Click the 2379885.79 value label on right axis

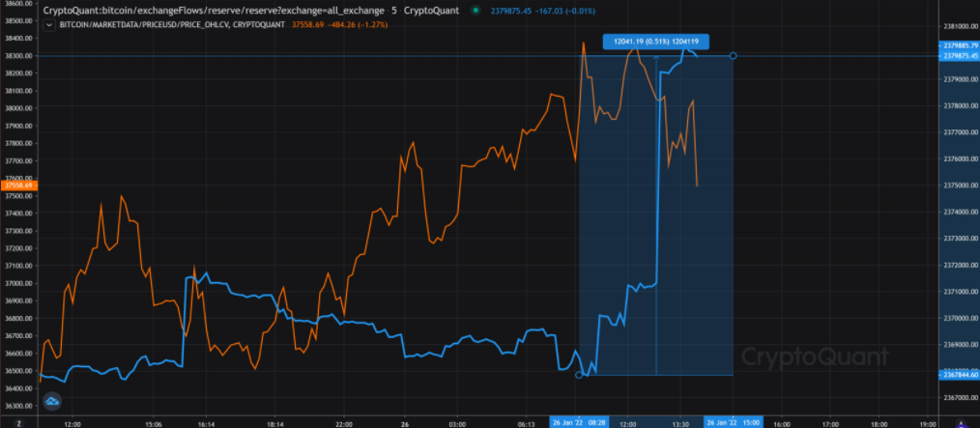pos(960,45)
